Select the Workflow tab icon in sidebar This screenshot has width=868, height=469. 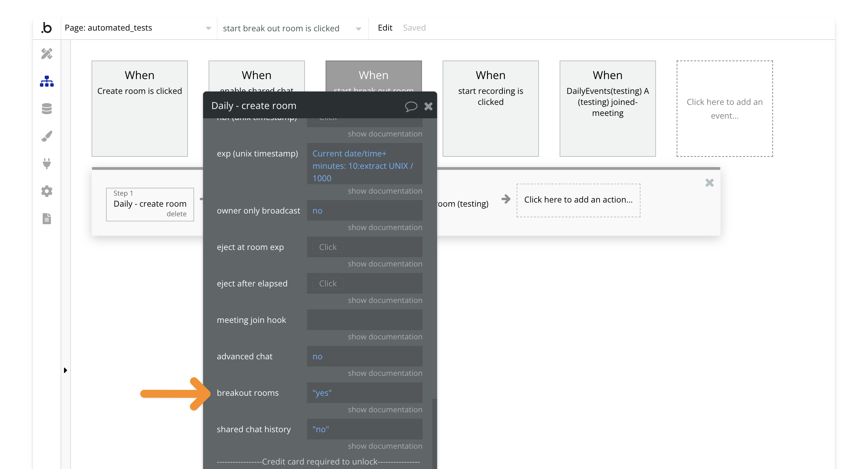tap(47, 81)
